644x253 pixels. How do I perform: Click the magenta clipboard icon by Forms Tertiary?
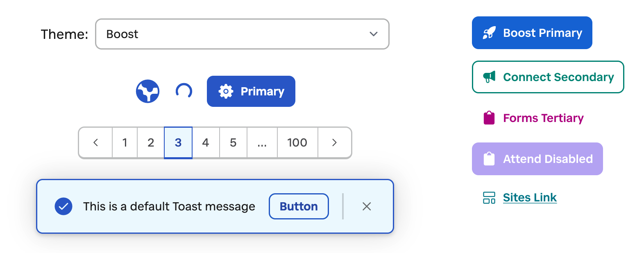pyautogui.click(x=489, y=118)
